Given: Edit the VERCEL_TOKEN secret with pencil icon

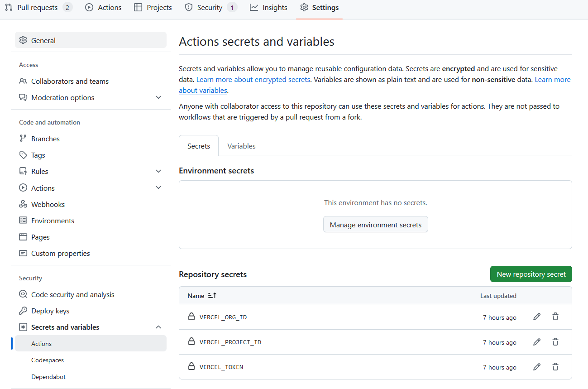Looking at the screenshot, I should (537, 367).
